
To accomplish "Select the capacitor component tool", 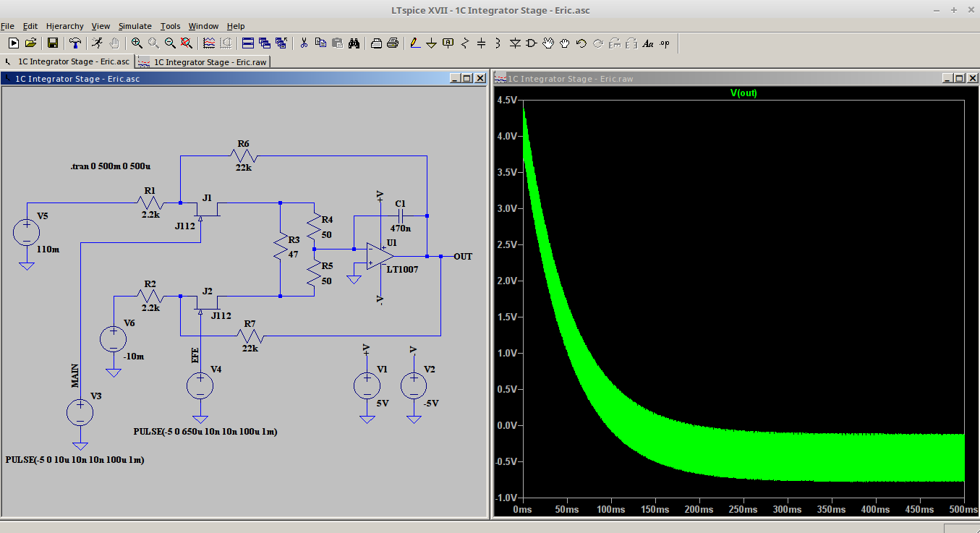I will [x=481, y=43].
